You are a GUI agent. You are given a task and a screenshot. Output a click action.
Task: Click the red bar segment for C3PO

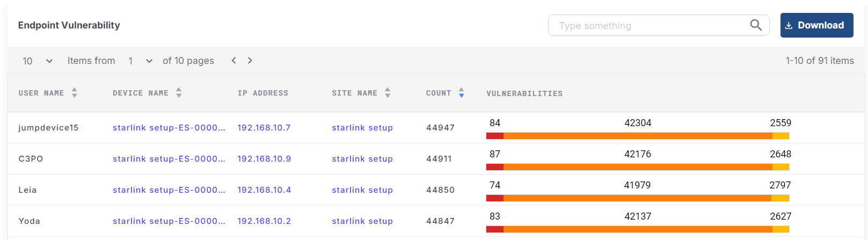coord(494,167)
